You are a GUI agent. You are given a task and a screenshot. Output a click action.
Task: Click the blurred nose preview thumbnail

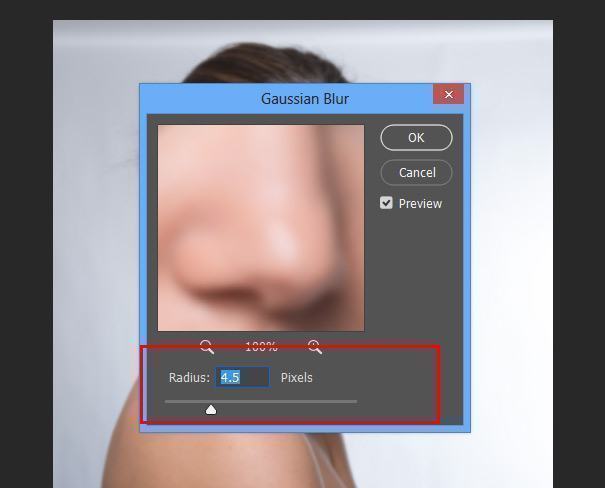[x=261, y=228]
